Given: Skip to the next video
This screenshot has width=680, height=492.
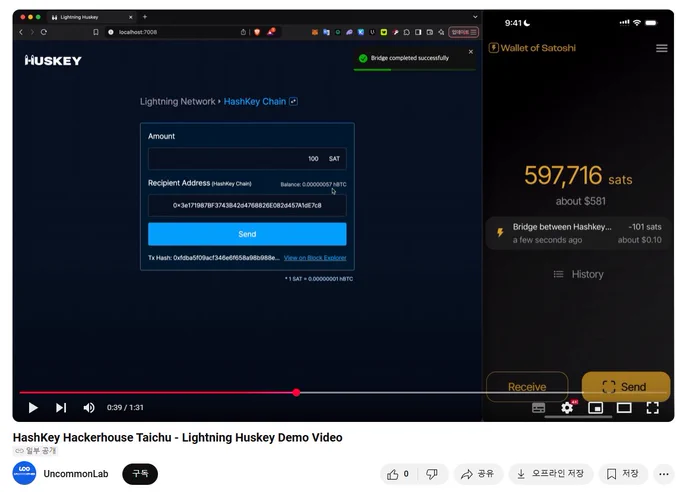Looking at the screenshot, I should tap(61, 408).
